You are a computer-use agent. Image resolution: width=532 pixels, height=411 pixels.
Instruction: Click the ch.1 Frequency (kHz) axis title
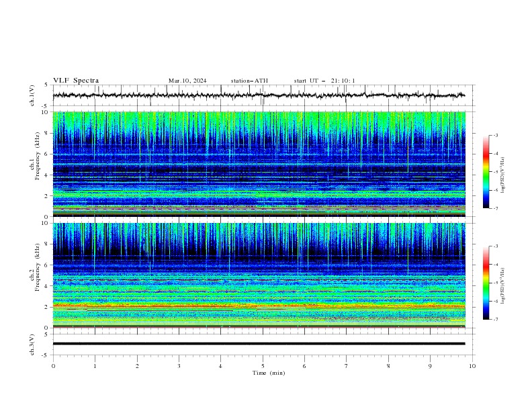(x=35, y=155)
